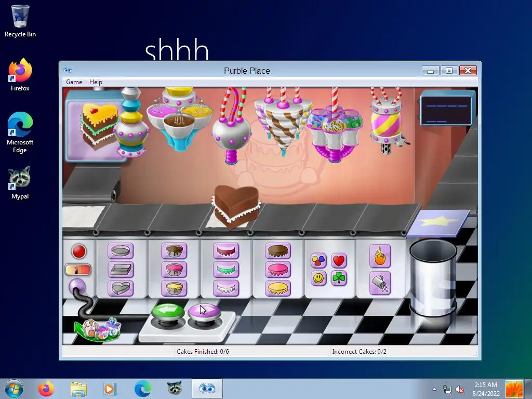Image resolution: width=532 pixels, height=399 pixels.
Task: Click Purble Place eyes taskbar button
Action: tap(207, 389)
